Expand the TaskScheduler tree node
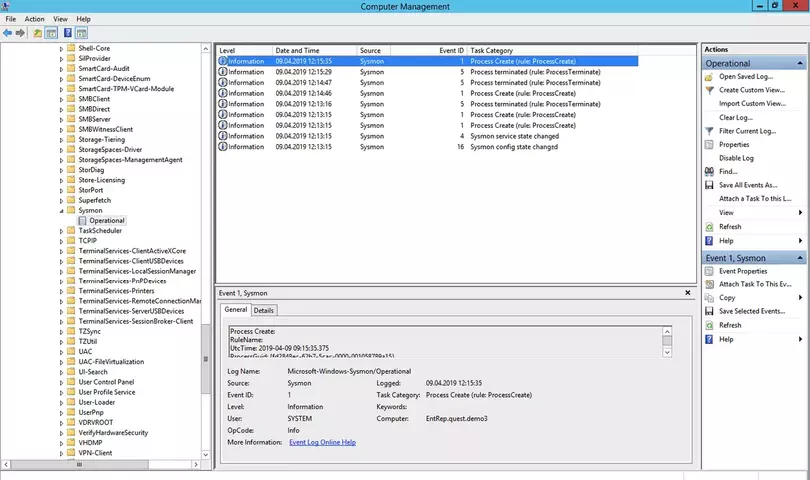The width and height of the screenshot is (810, 480). pos(61,231)
